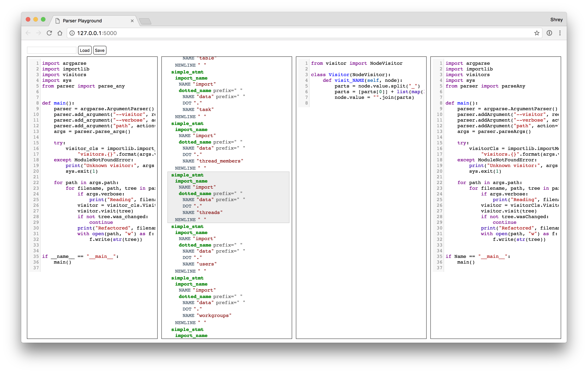Screen dimensions: 588x373
Task: Open Chrome three-dot menu
Action: pos(560,33)
